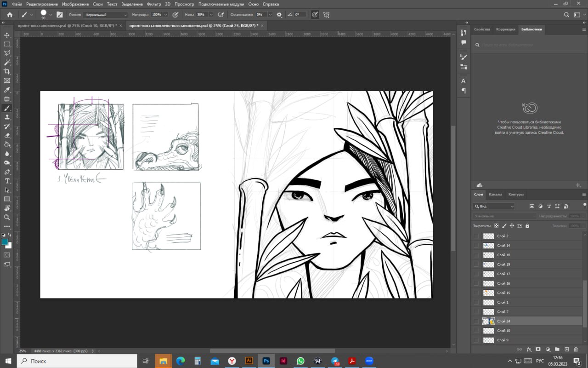The width and height of the screenshot is (588, 368).
Task: Enable the lock all layer icon
Action: (527, 226)
